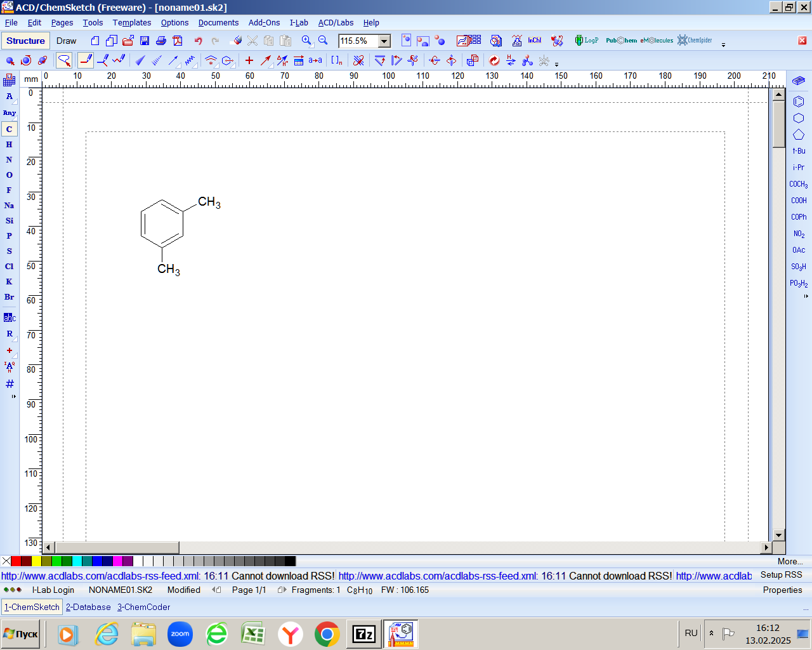This screenshot has width=812, height=650.
Task: Choose the Draw Continuous bond tool
Action: coord(102,60)
